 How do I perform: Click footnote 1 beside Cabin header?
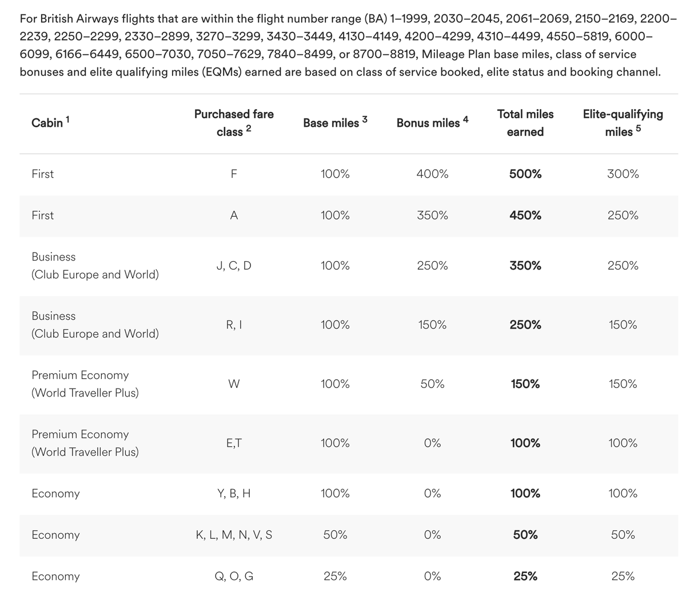coord(68,119)
